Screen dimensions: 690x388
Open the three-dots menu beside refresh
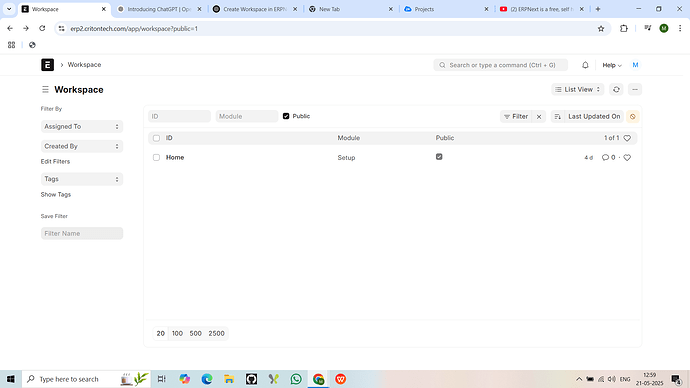[635, 90]
